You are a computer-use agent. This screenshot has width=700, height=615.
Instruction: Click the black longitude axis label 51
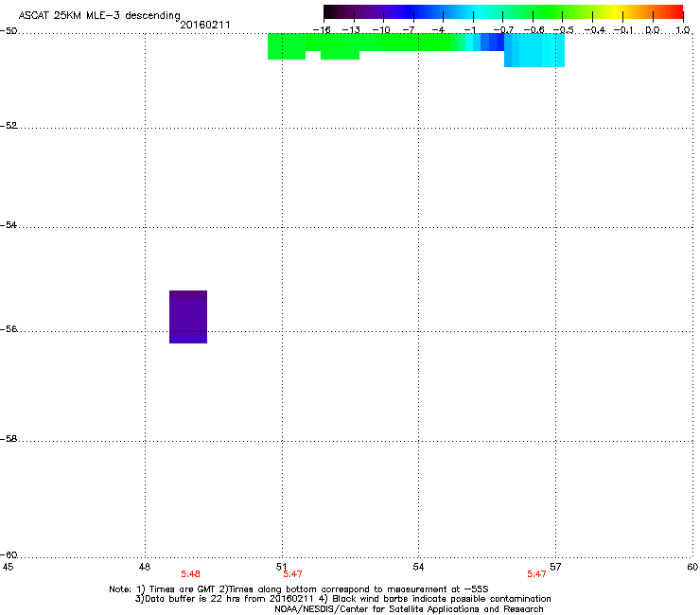click(x=281, y=567)
